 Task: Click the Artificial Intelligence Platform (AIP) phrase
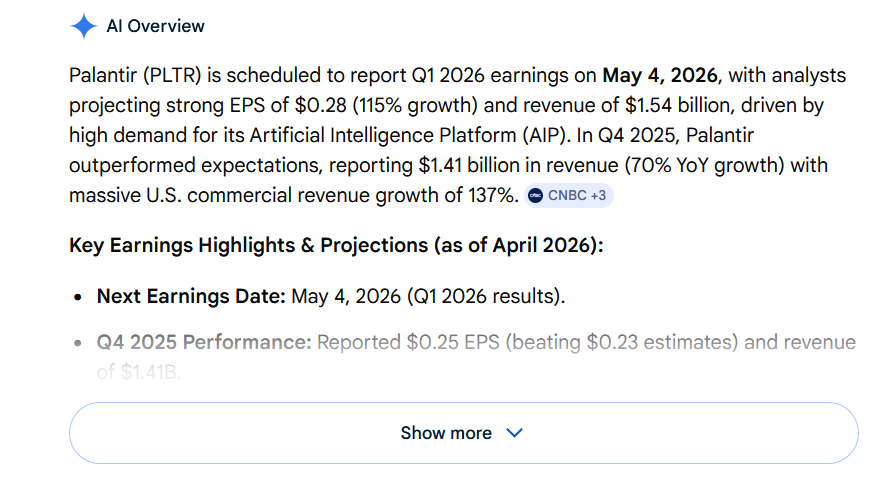point(409,136)
